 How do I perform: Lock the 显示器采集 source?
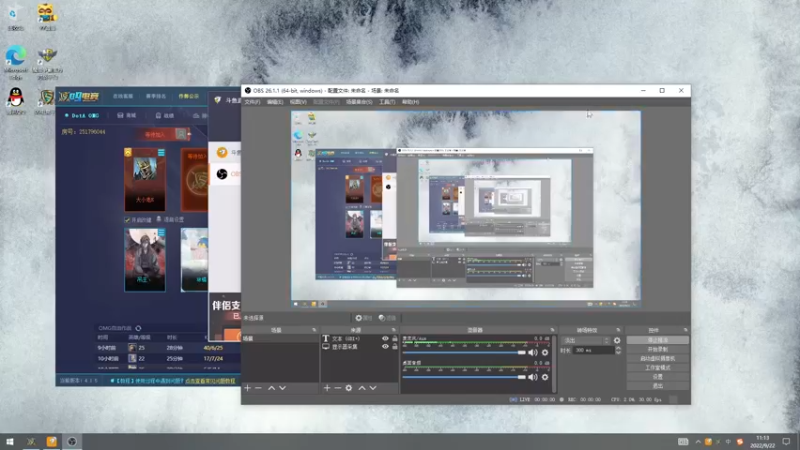click(x=395, y=346)
